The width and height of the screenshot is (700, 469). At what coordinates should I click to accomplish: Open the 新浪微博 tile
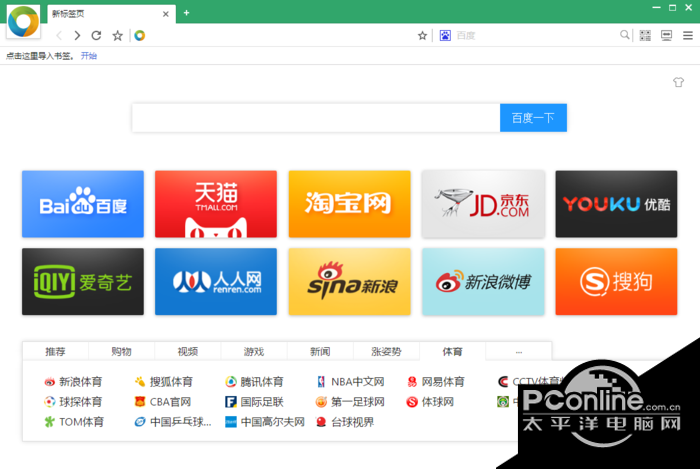(x=483, y=282)
